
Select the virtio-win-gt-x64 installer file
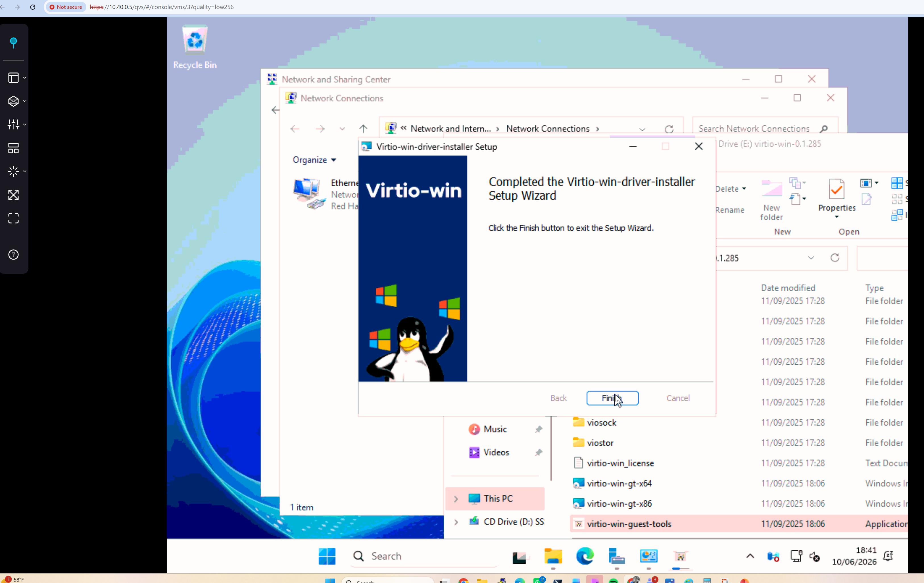tap(612, 483)
